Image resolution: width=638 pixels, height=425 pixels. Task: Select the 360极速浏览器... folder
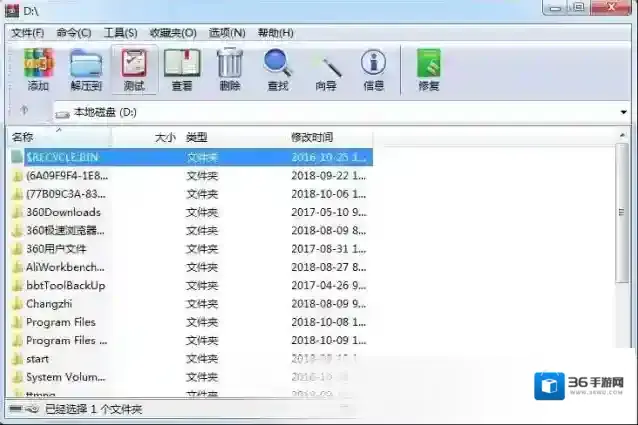[x=66, y=231]
